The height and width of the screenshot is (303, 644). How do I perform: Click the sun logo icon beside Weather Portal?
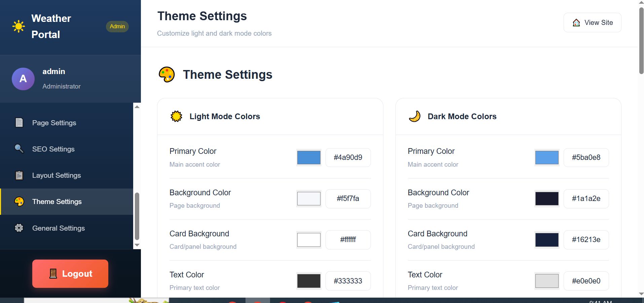coord(18,26)
